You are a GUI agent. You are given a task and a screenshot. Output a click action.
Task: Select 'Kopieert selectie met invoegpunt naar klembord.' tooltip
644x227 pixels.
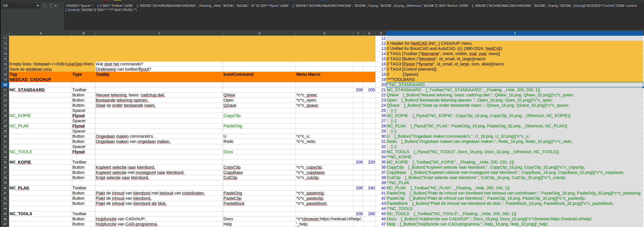click(x=159, y=172)
